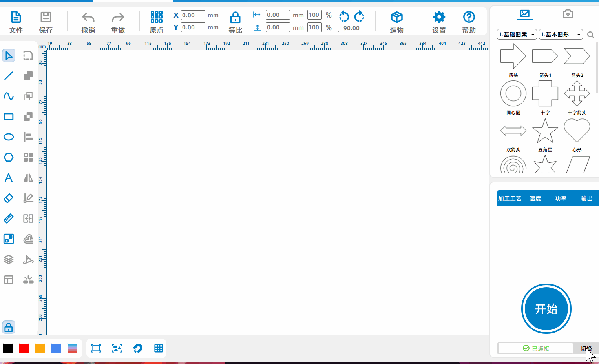Viewport: 599px width, 364px height.
Task: Click the Y position input field
Action: (193, 27)
